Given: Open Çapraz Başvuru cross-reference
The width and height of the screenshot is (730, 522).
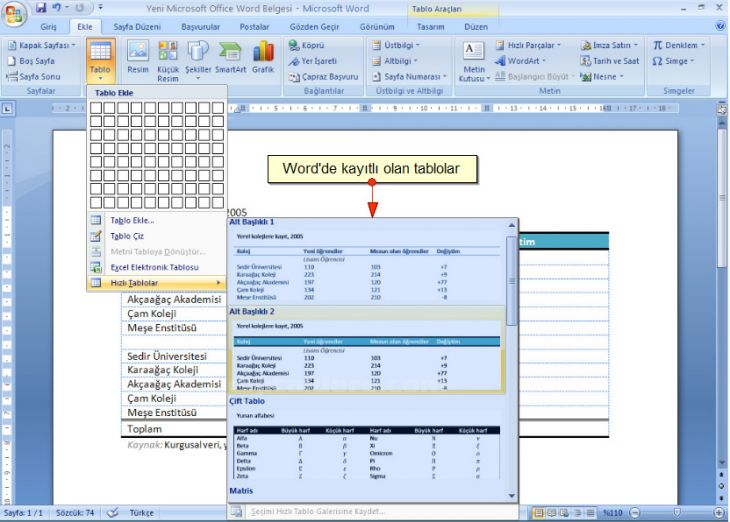Looking at the screenshot, I should [x=324, y=76].
